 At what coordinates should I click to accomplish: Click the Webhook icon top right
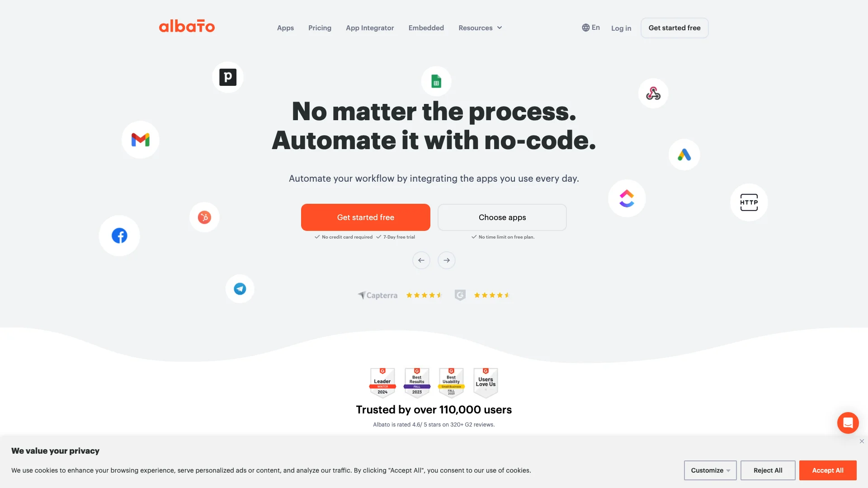(x=653, y=93)
